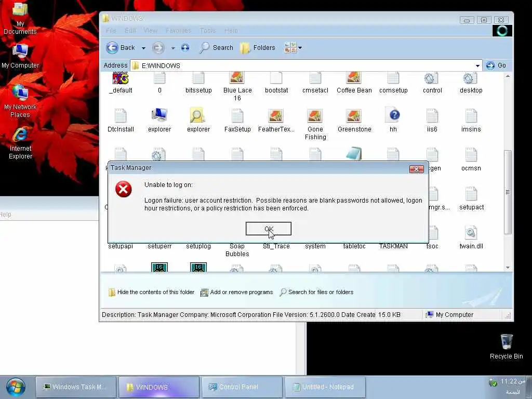Click the scroll up arrow of file list
This screenshot has width=532, height=399.
coord(508,76)
